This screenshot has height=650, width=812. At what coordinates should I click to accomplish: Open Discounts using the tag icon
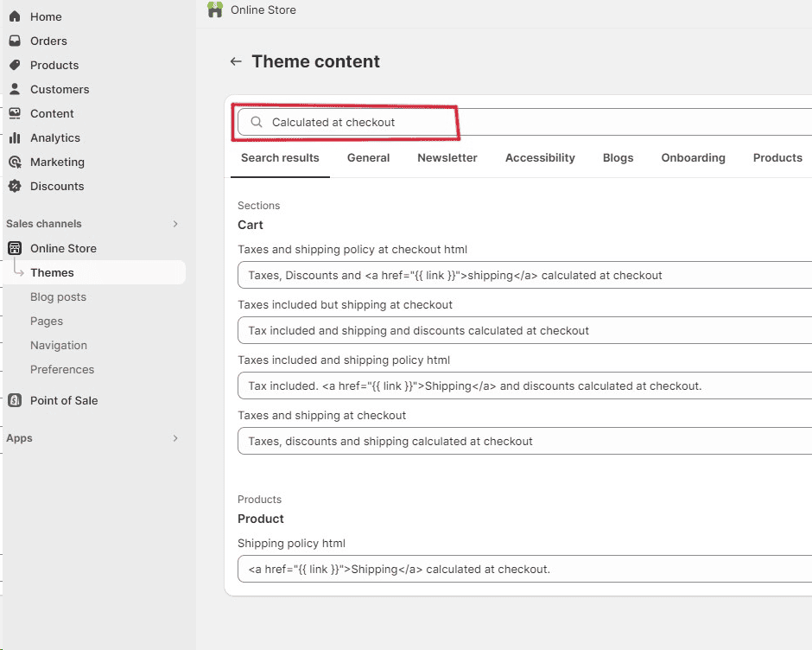click(x=14, y=186)
